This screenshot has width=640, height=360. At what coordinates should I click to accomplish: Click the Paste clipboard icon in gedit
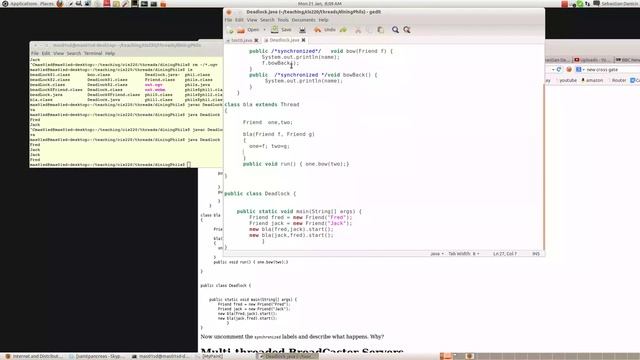[380, 30]
